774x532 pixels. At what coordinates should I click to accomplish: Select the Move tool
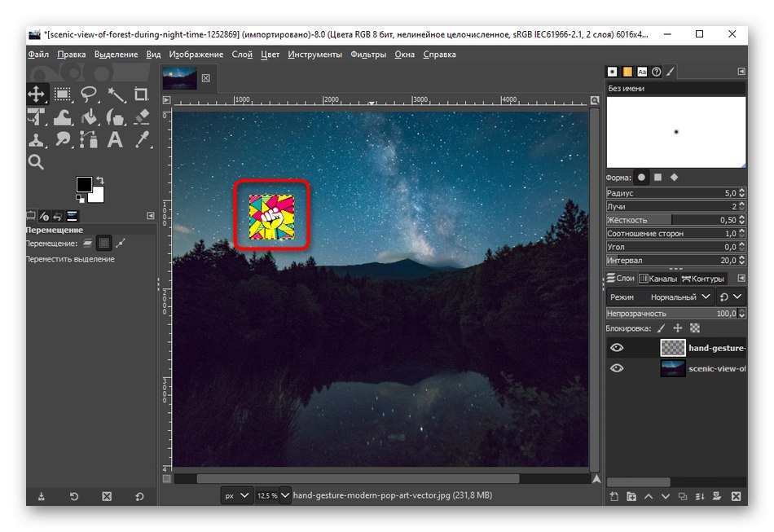tap(36, 94)
